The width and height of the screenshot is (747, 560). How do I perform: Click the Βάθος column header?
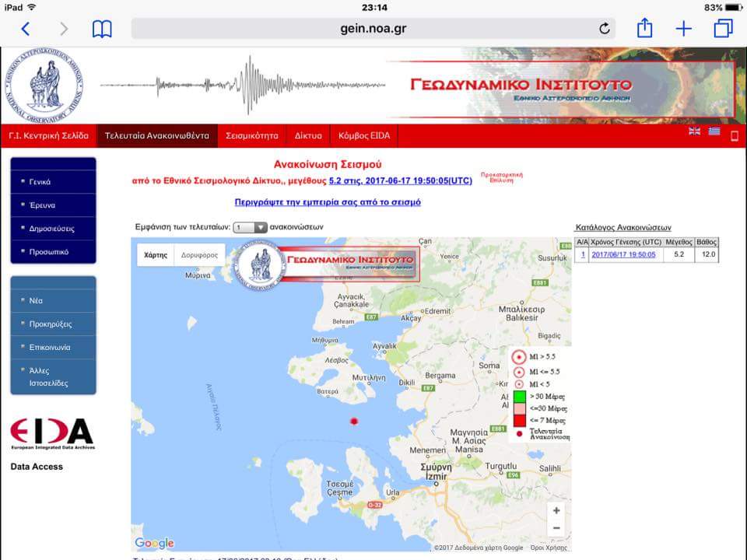coord(707,243)
